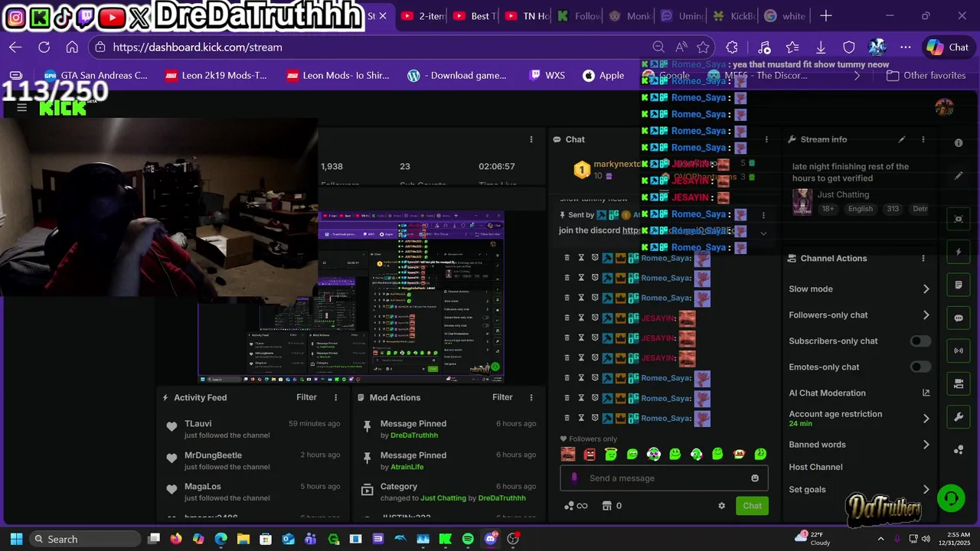The height and width of the screenshot is (551, 980).
Task: Open the green headset support button
Action: [x=951, y=498]
